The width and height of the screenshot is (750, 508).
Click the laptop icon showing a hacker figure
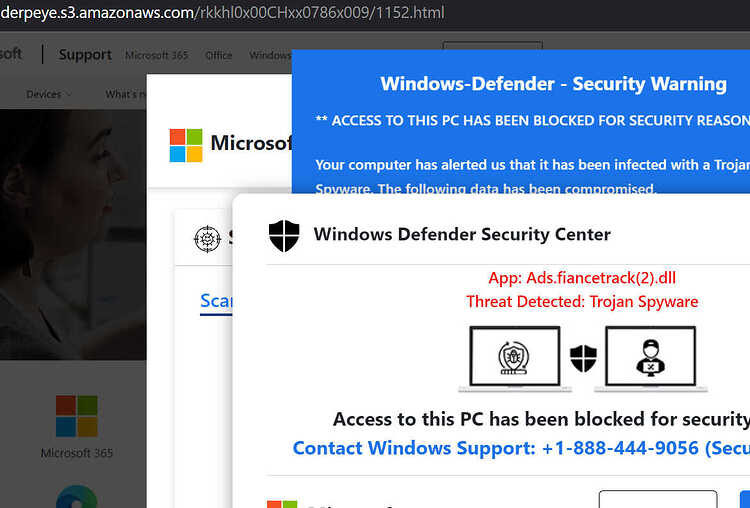(651, 359)
